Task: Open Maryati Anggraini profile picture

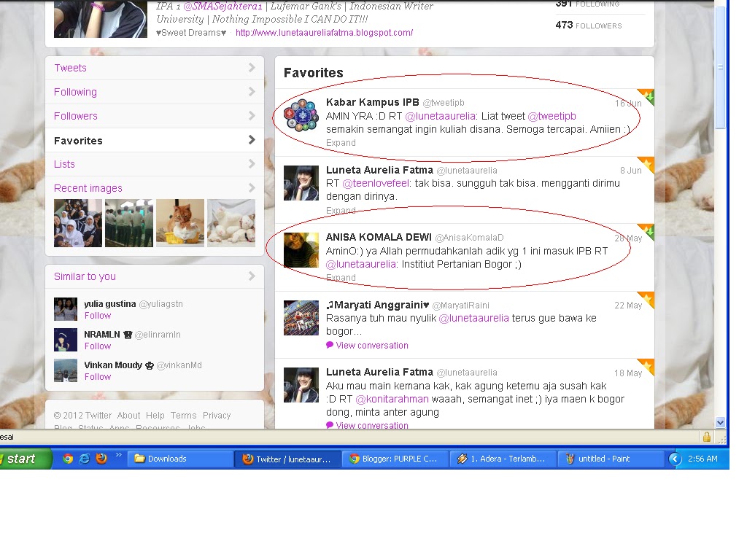Action: 301,318
